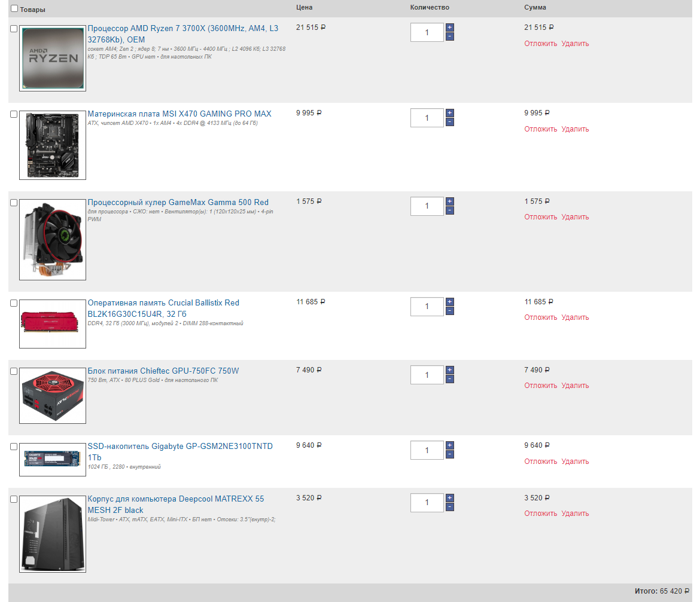
Task: Open Оперативная память Crucial Ballistix Red link
Action: pyautogui.click(x=163, y=308)
